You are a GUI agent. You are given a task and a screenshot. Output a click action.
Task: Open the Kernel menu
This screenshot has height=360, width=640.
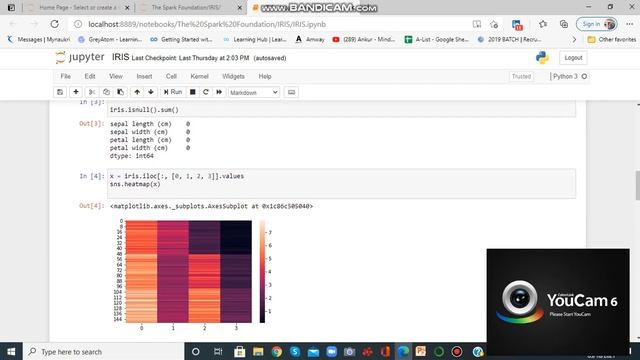(199, 76)
